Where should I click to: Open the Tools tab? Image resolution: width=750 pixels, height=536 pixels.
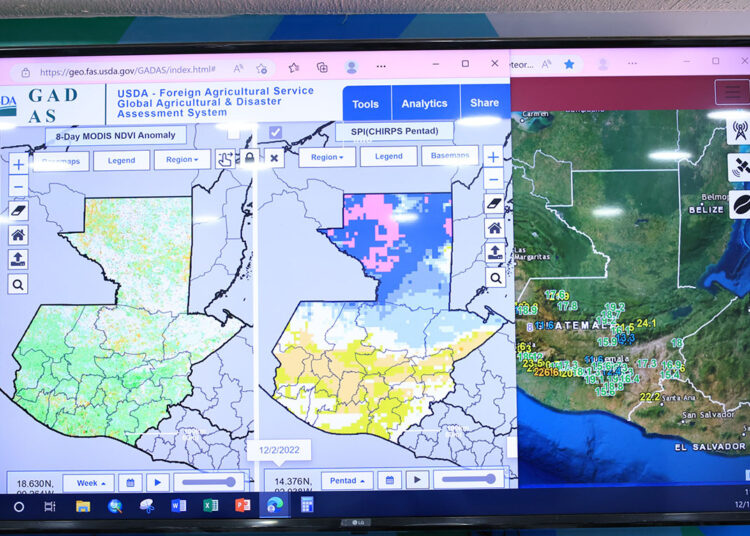tap(365, 103)
